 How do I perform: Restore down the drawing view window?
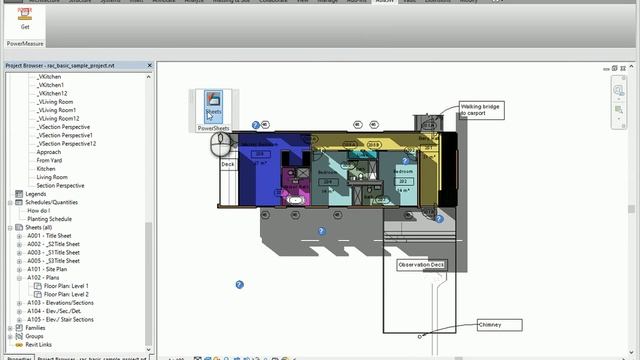pyautogui.click(x=614, y=69)
